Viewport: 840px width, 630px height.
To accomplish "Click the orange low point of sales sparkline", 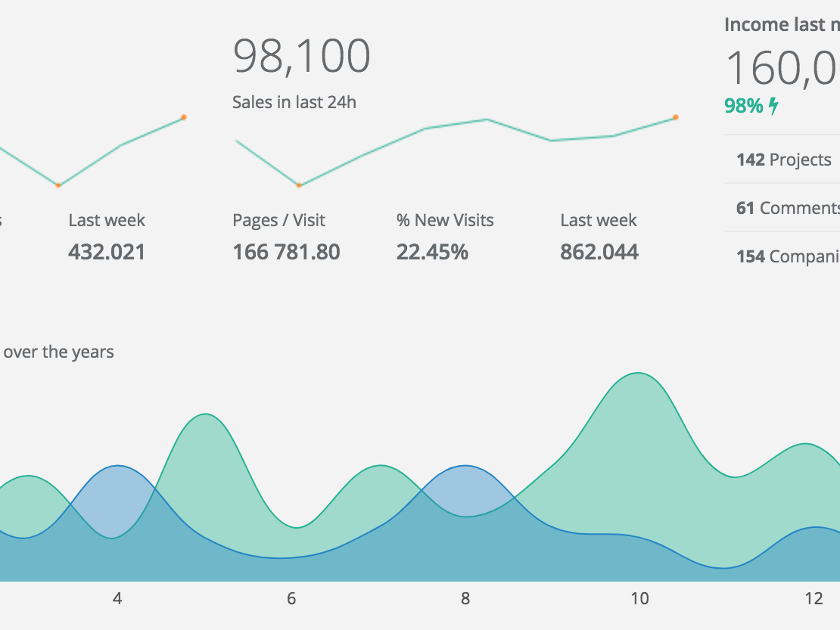I will [299, 185].
